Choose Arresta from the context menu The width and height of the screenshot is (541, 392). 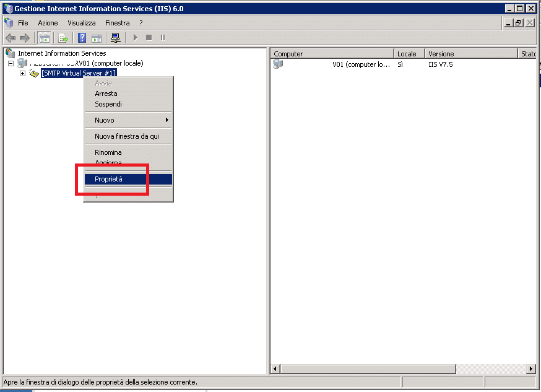coord(128,94)
